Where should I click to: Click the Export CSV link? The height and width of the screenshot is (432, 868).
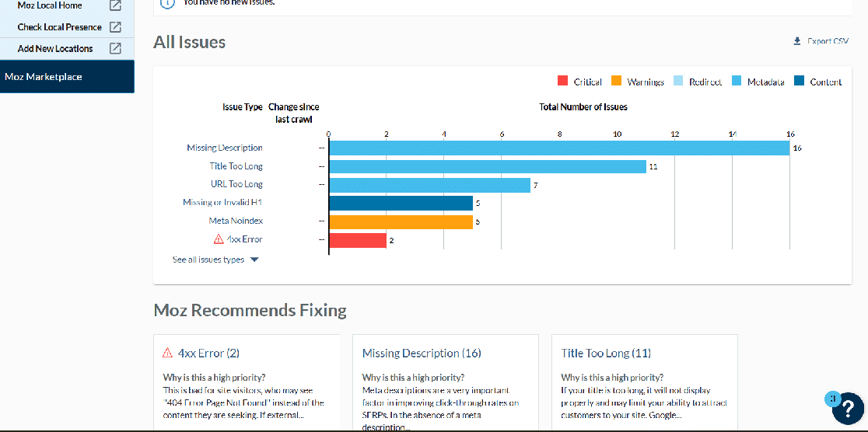[821, 41]
